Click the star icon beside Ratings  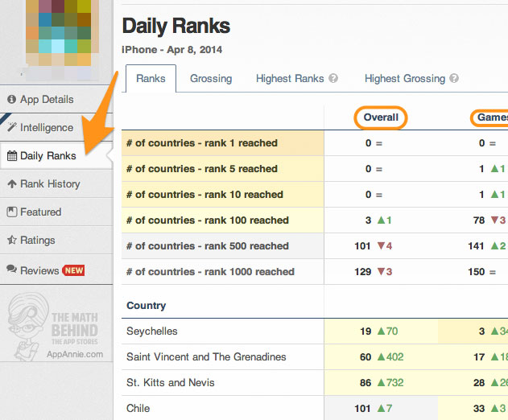point(12,240)
